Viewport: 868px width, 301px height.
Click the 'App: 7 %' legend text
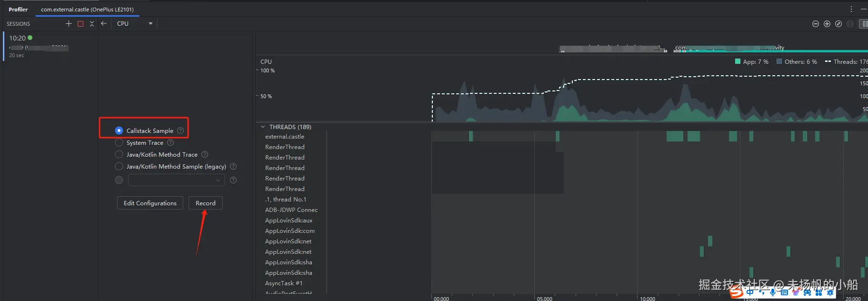click(x=756, y=61)
